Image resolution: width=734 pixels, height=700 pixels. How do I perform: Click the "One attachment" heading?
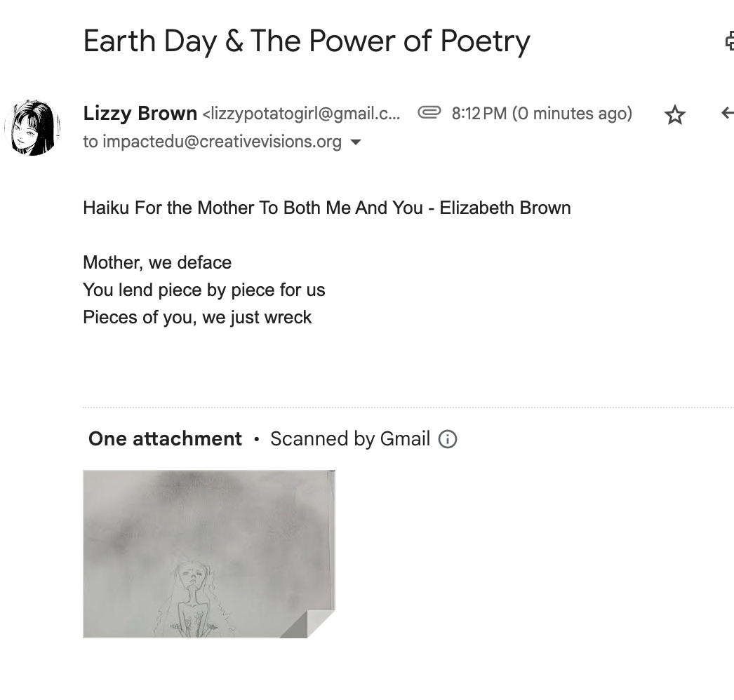165,439
